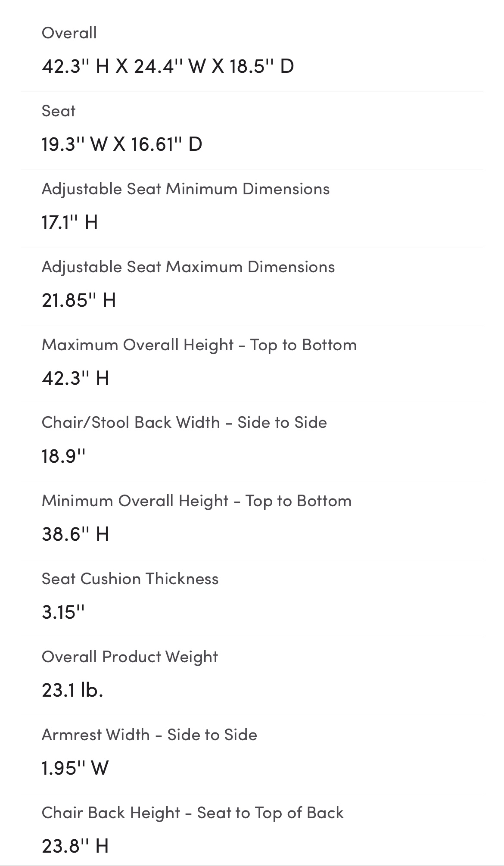Click the overall 42.3'' H X 24.4'' W X 18.5'' D value

168,66
